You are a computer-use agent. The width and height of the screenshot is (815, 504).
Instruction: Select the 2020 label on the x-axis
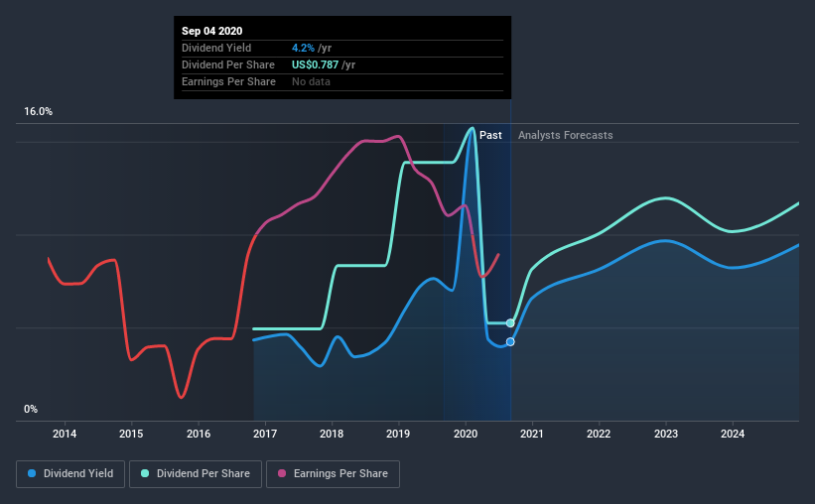pyautogui.click(x=466, y=434)
